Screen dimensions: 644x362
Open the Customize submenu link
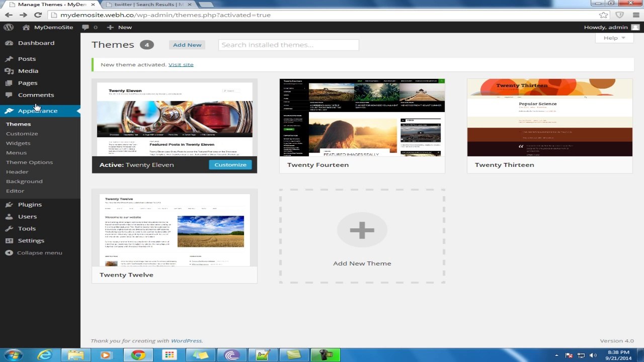tap(22, 134)
